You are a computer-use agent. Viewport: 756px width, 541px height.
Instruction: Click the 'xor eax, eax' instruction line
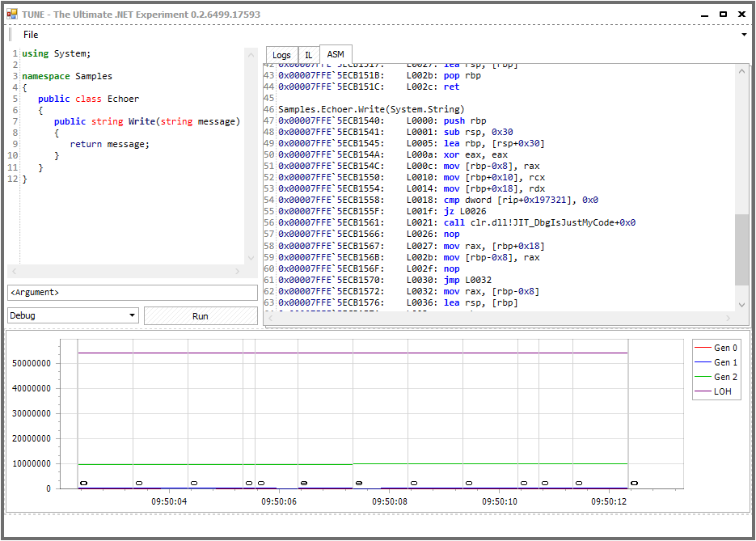[475, 154]
